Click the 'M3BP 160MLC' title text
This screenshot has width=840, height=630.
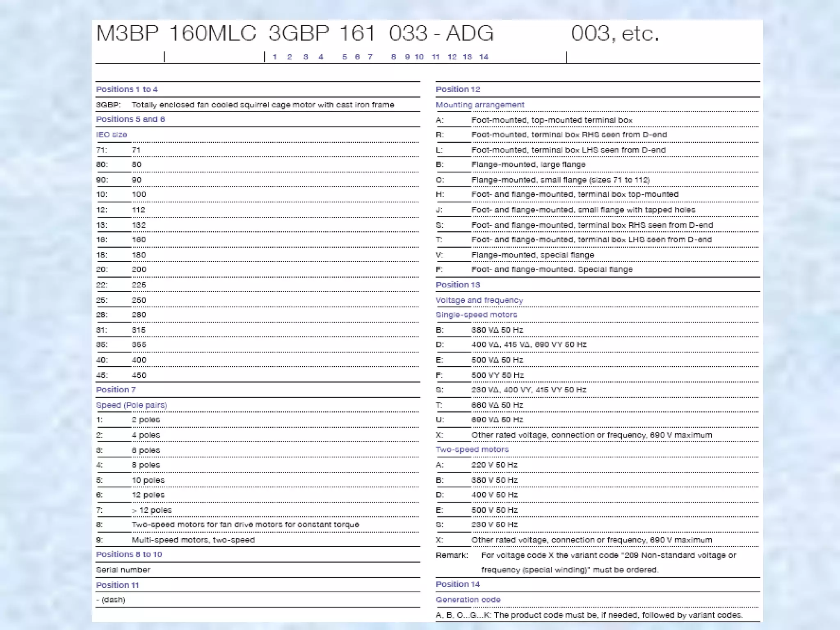pyautogui.click(x=176, y=33)
